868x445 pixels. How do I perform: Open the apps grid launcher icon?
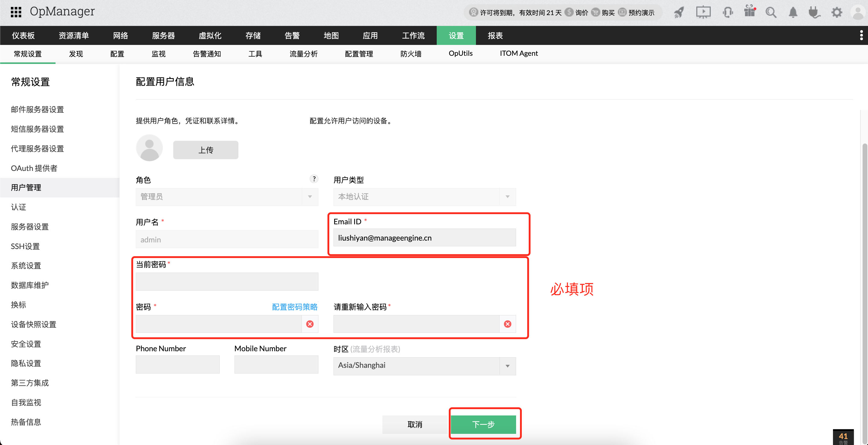[16, 12]
